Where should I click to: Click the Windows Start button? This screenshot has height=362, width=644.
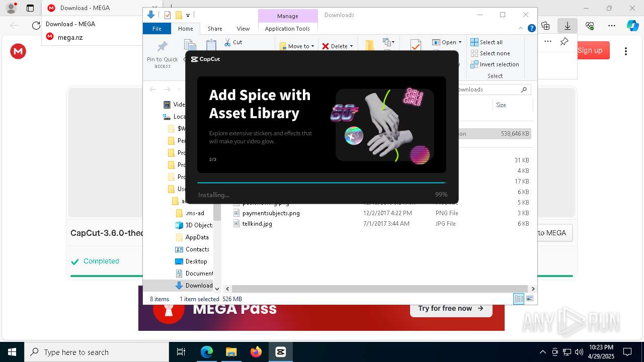(12, 352)
